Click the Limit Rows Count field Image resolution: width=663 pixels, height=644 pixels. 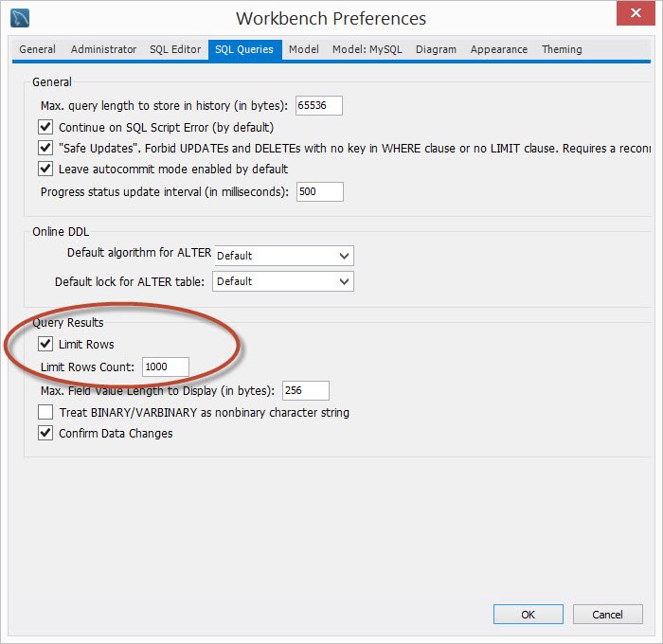[166, 367]
